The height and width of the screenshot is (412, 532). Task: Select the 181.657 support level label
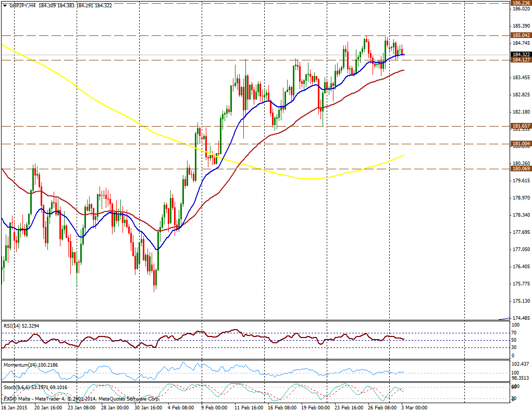[x=521, y=126]
